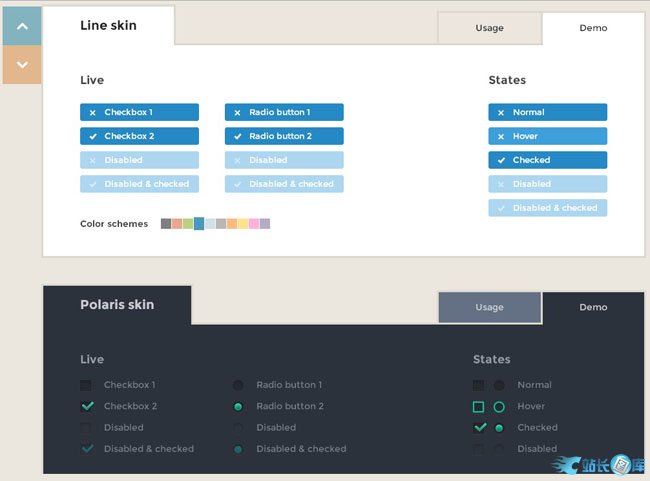The height and width of the screenshot is (481, 650).
Task: Toggle Checkbox 1 in Polaris skin
Action: coord(87,385)
